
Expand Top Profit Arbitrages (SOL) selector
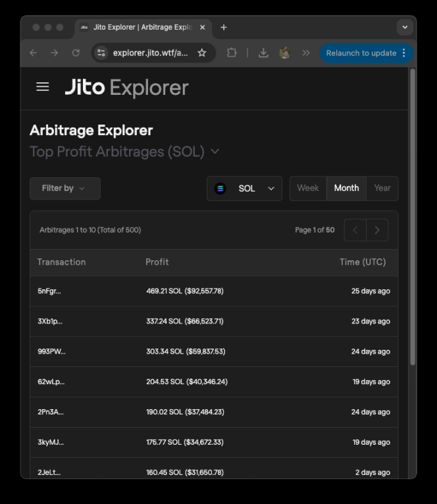pyautogui.click(x=124, y=152)
